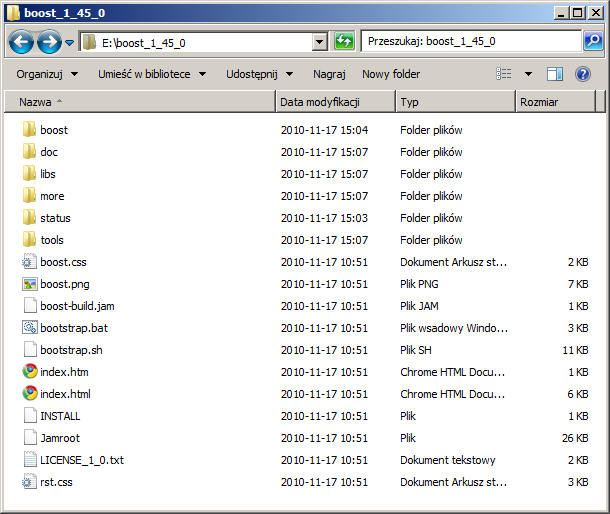Click the change view icon in toolbar

505,74
